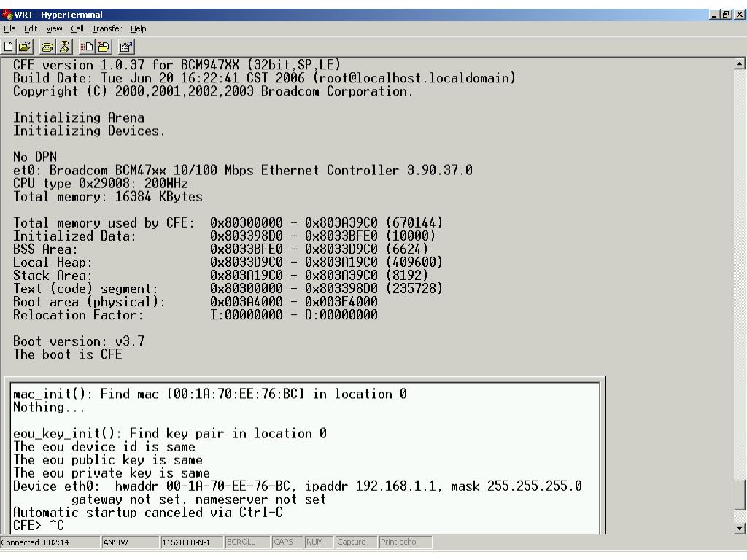
Task: Click the 'Boot version: v3.7' line
Action: pyautogui.click(x=79, y=341)
